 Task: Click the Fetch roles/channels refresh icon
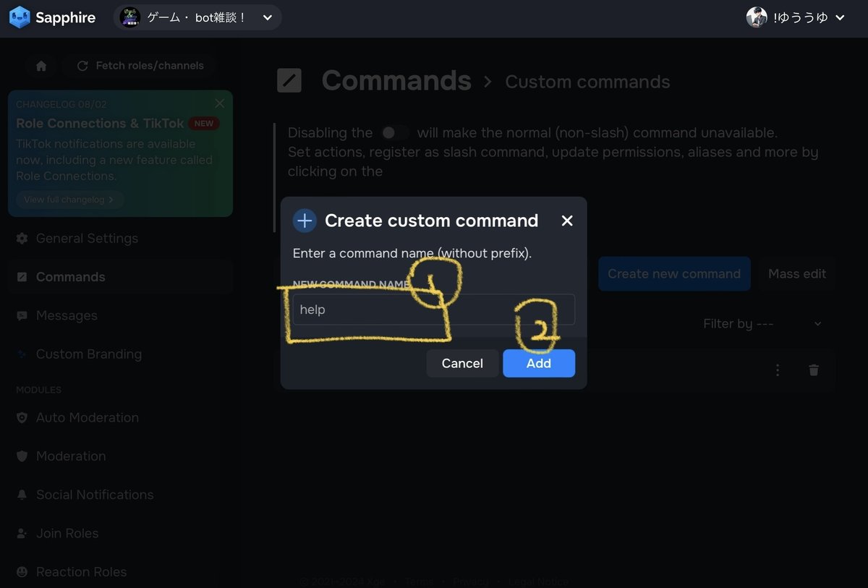85,65
